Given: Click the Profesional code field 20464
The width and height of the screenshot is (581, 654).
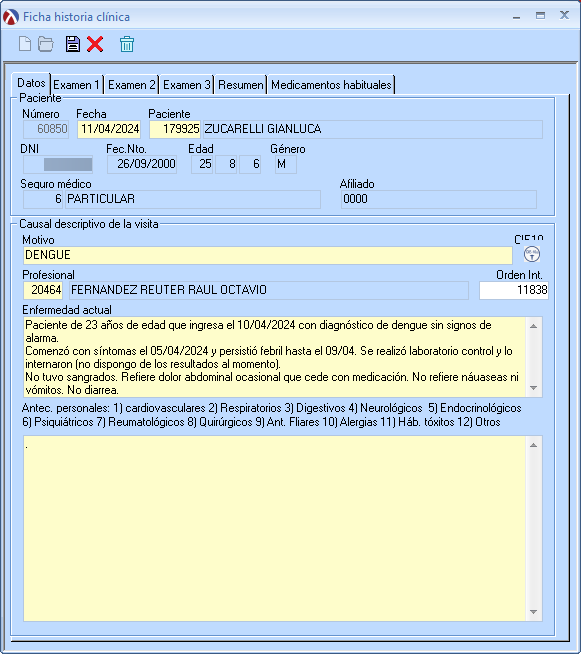Looking at the screenshot, I should (43, 290).
